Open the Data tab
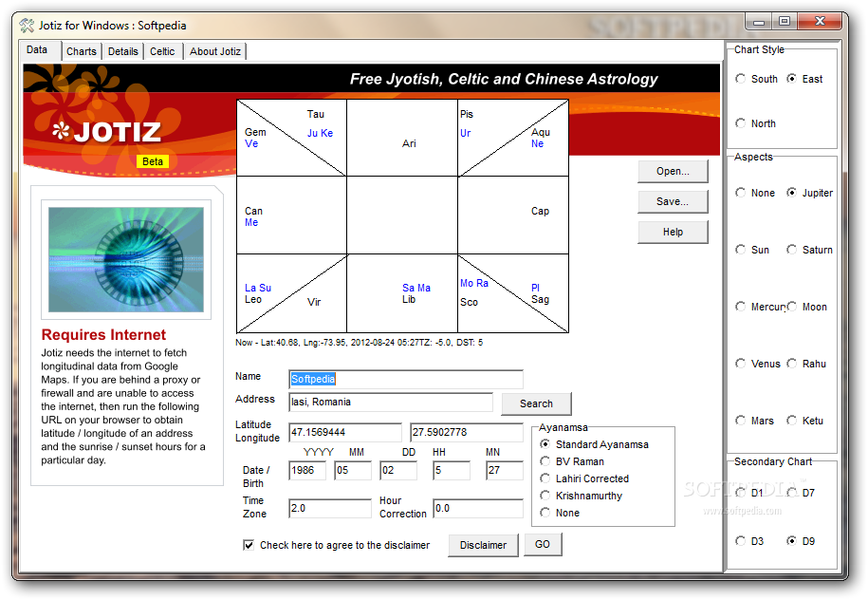868x600 pixels. click(x=37, y=50)
